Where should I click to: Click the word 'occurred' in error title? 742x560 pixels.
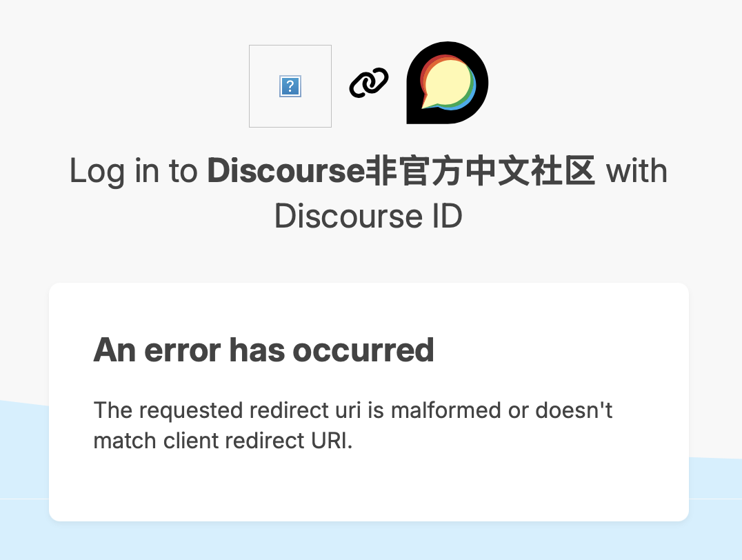tap(363, 350)
